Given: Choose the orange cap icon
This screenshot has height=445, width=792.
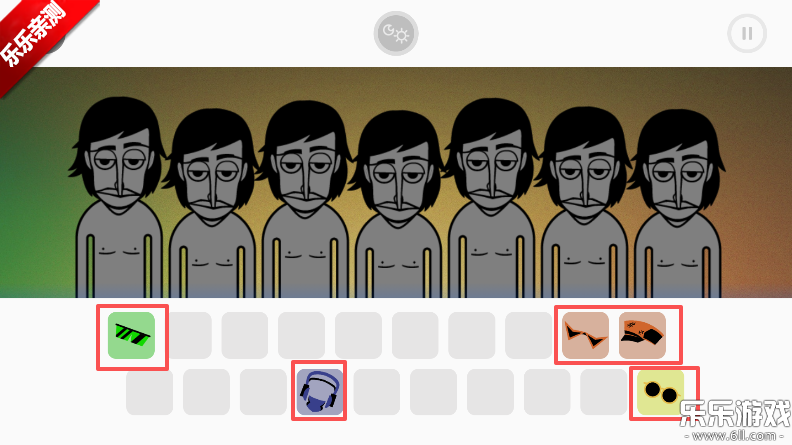Looking at the screenshot, I should (x=642, y=335).
